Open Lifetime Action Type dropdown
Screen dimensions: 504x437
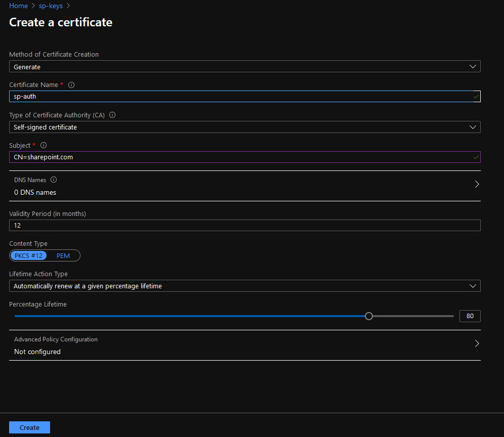(244, 286)
